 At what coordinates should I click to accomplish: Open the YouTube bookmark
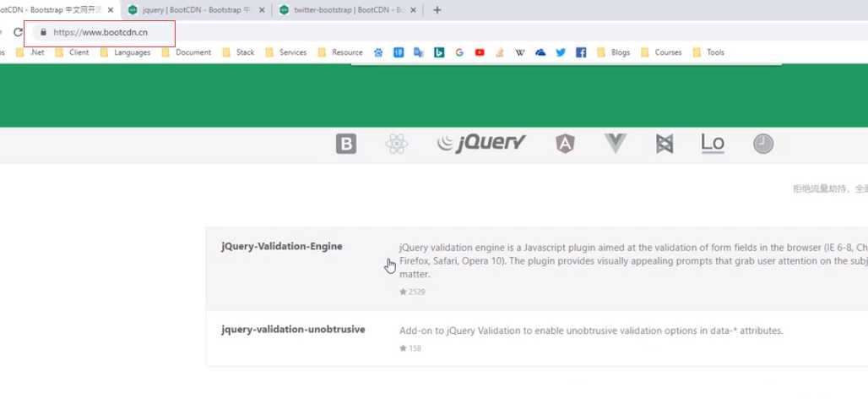(x=480, y=52)
